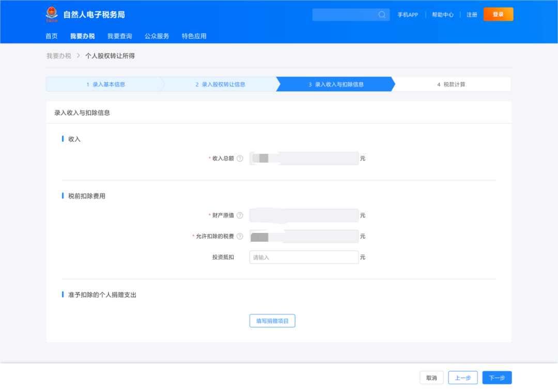558x392 pixels.
Task: Click the 取消 button
Action: point(431,378)
